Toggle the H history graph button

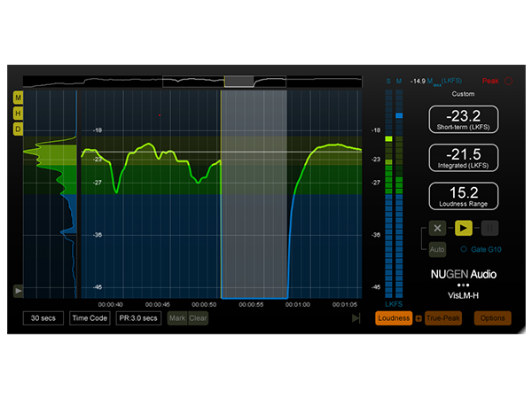(x=18, y=113)
